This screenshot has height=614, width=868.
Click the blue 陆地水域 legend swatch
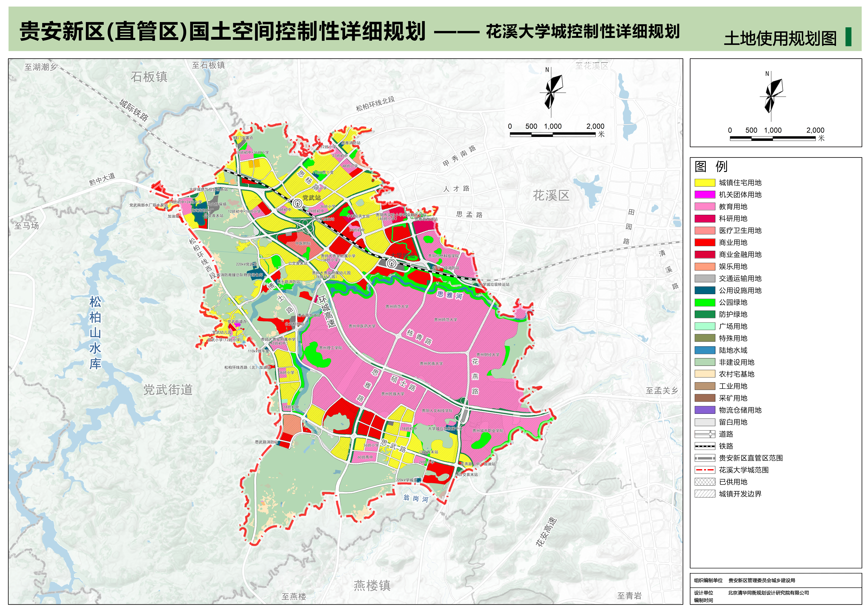coord(705,350)
